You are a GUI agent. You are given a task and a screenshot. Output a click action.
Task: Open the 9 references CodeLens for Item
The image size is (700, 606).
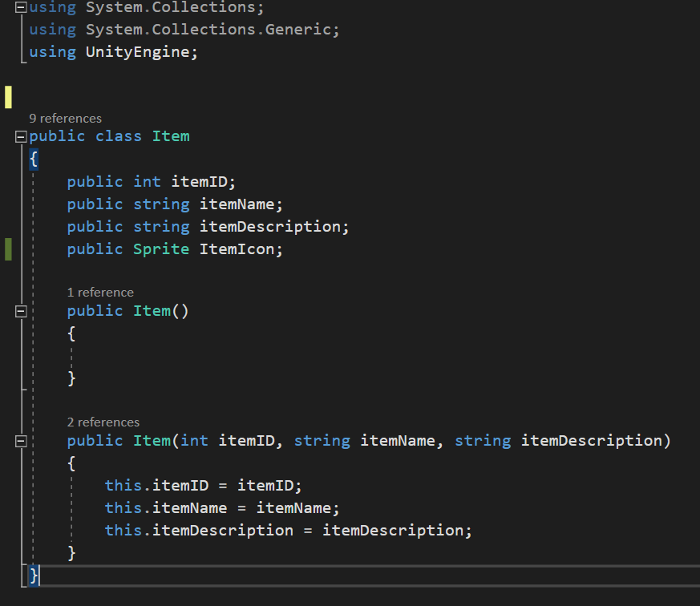point(65,118)
